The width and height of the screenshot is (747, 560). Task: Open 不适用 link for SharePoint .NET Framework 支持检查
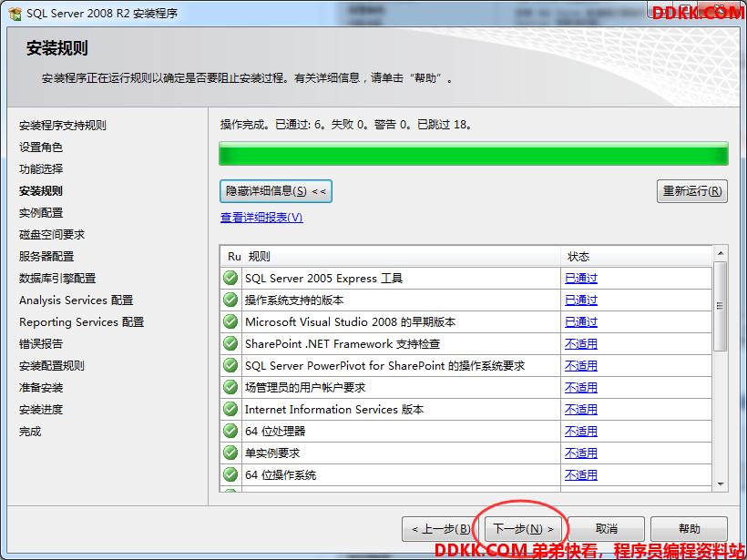580,344
